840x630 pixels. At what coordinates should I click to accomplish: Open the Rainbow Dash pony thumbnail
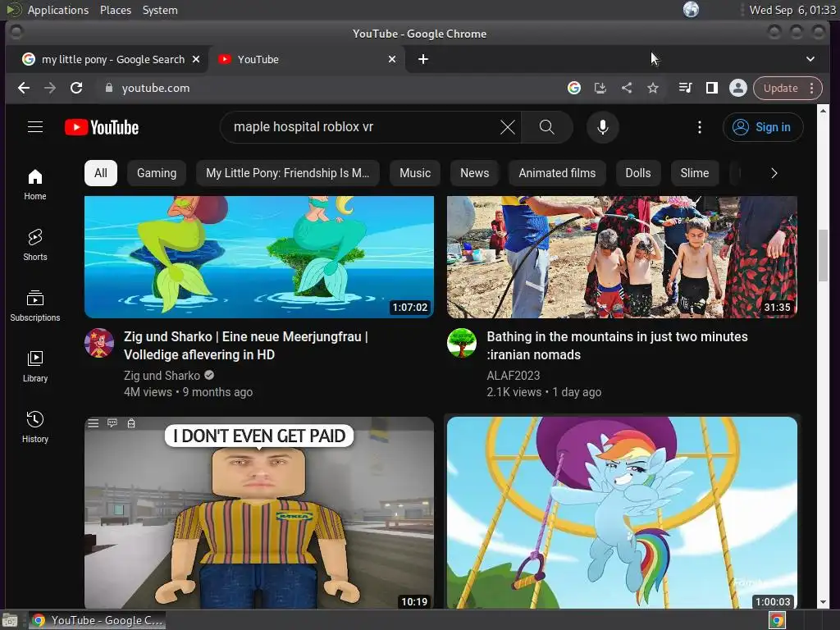click(x=622, y=513)
